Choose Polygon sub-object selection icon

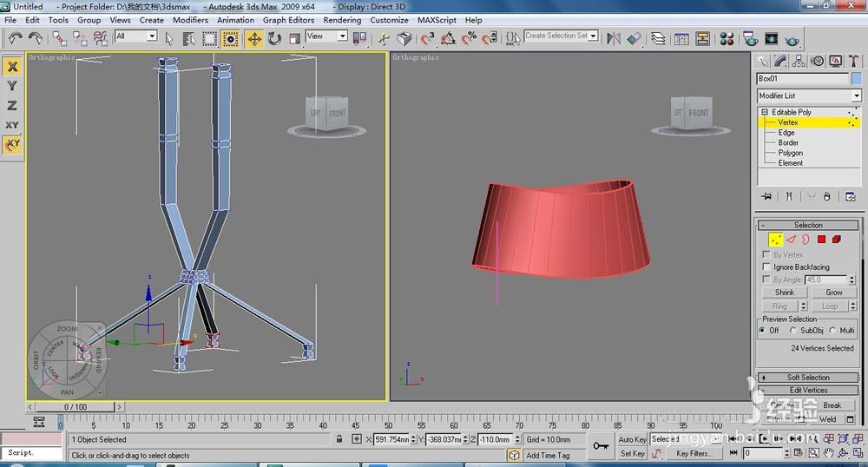click(x=821, y=239)
